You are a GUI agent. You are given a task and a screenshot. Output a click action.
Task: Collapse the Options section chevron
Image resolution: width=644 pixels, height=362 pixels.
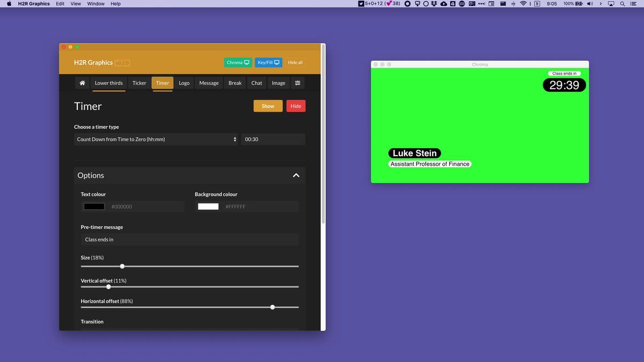[x=296, y=175]
